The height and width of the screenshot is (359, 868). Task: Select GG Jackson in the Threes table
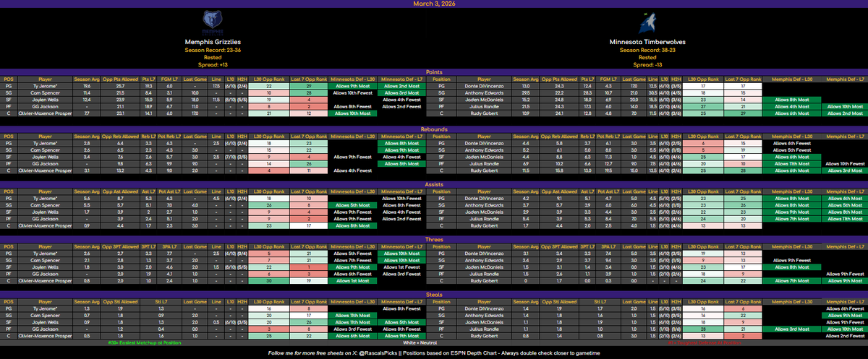coord(46,275)
